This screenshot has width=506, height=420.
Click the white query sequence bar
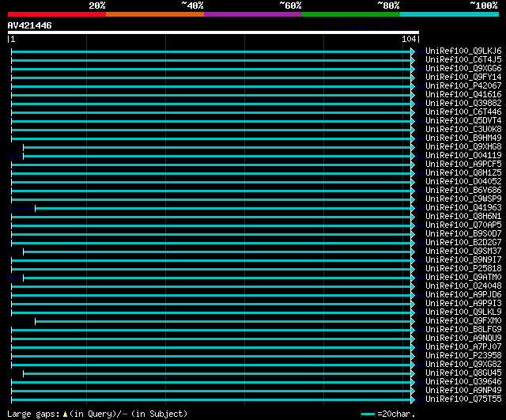click(x=213, y=32)
